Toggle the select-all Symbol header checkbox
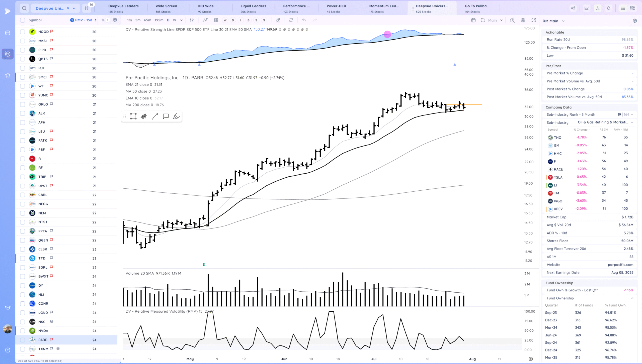This screenshot has width=642, height=364. (23, 20)
